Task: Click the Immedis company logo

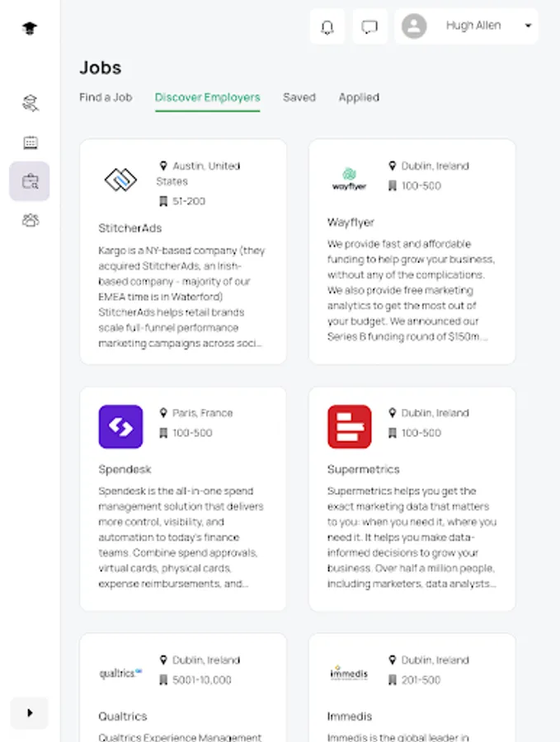Action: point(349,673)
